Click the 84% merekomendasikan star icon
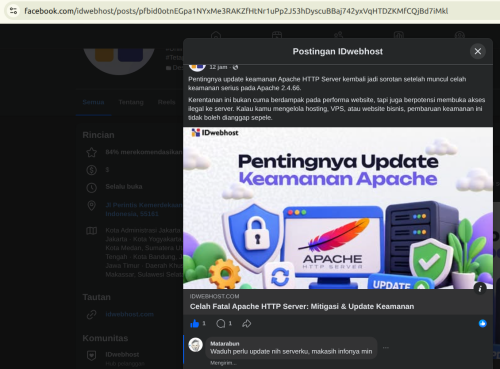 (92, 153)
